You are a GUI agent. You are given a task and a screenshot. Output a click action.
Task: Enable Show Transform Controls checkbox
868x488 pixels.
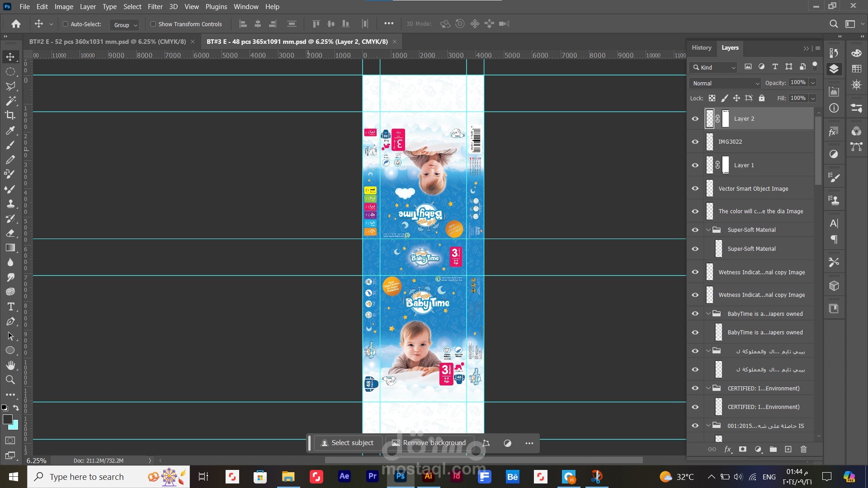[x=153, y=24]
